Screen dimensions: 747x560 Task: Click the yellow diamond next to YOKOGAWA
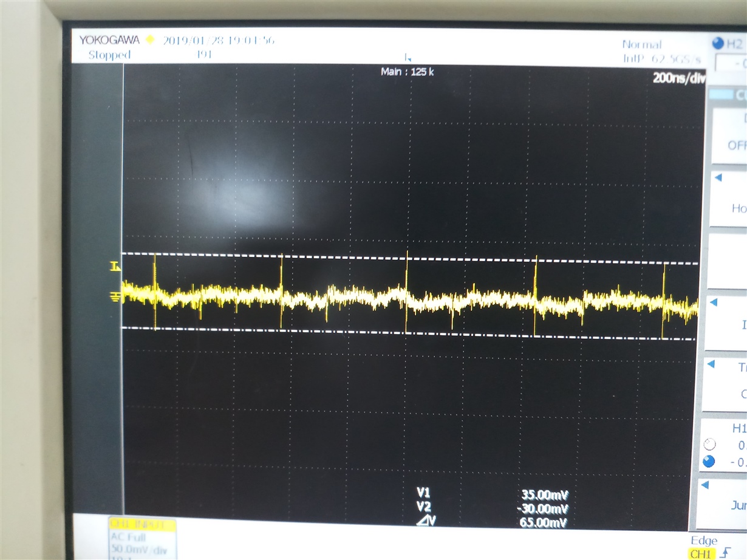click(151, 40)
